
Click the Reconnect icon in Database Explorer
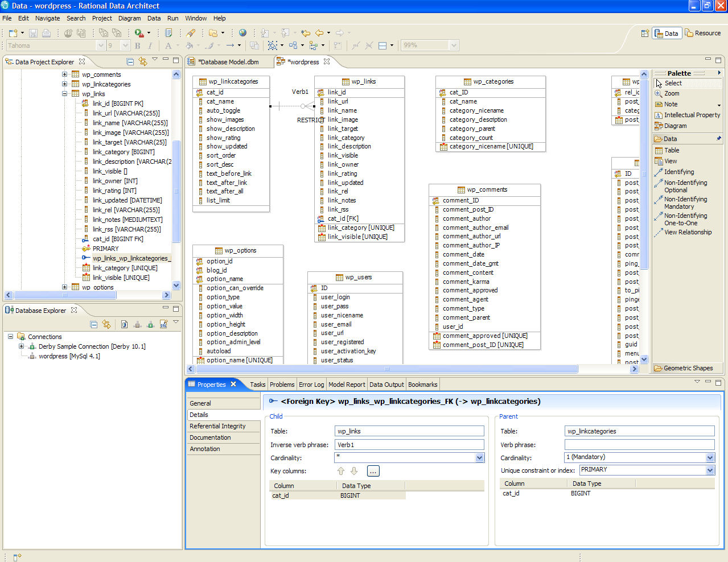[x=150, y=324]
